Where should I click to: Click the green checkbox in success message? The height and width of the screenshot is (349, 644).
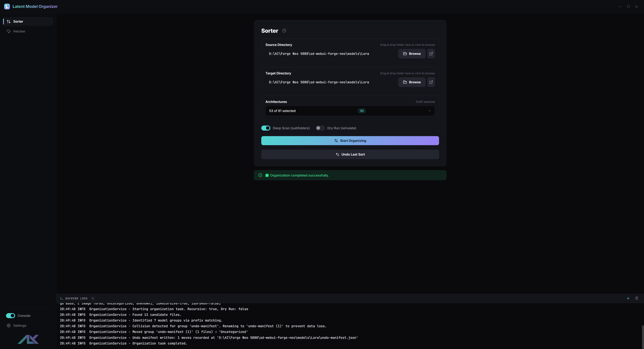click(x=267, y=175)
